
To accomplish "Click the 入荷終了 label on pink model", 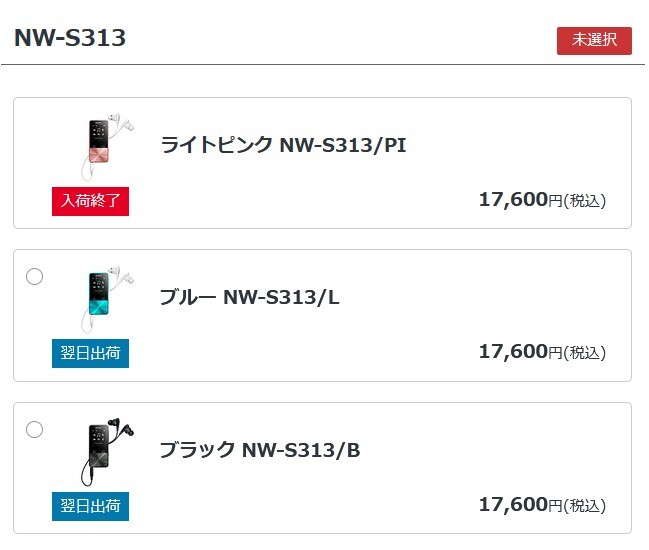I will [90, 201].
